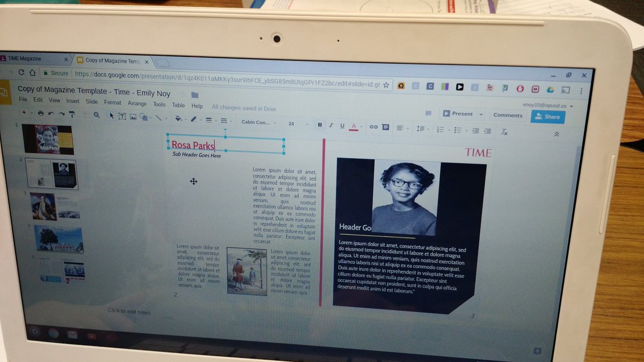The width and height of the screenshot is (644, 362).
Task: Toggle Bold formatting
Action: click(320, 124)
